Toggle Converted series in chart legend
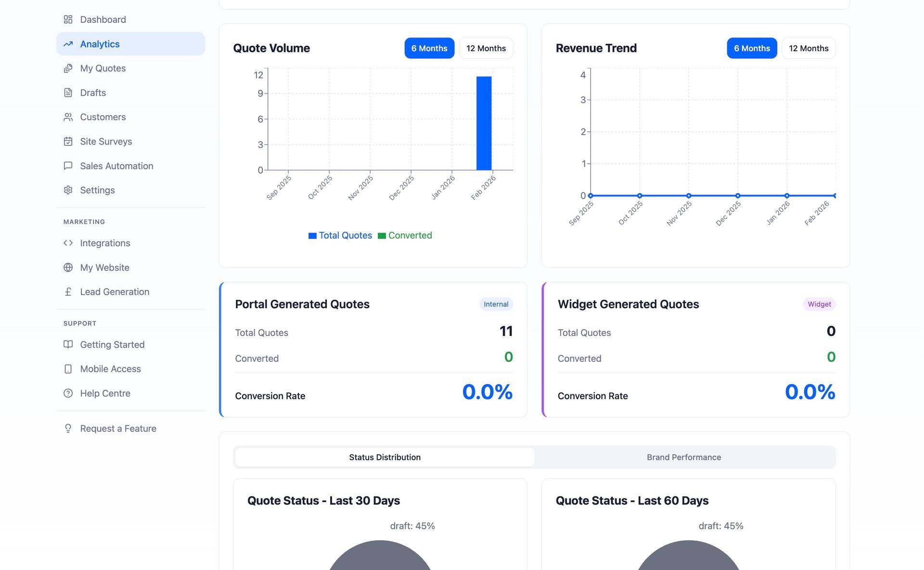 point(405,235)
